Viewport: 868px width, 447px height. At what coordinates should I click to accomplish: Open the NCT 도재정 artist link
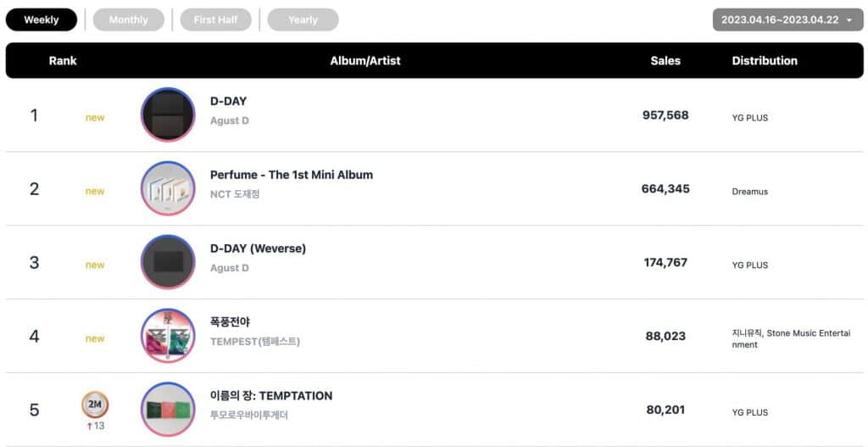coord(235,194)
